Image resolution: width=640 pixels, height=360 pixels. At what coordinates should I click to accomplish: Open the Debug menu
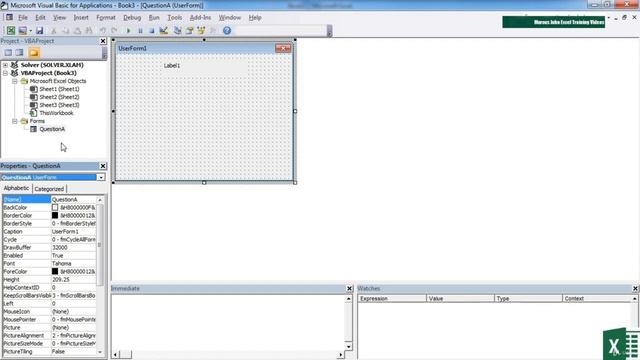pos(132,18)
